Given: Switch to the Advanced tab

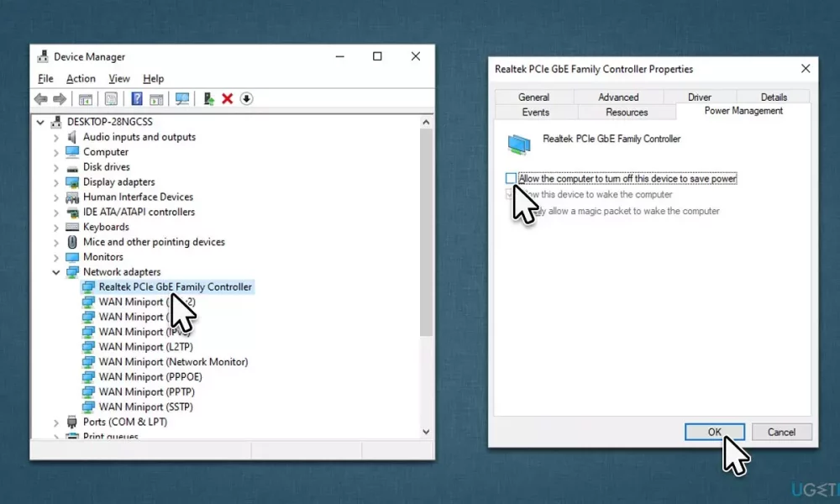Looking at the screenshot, I should pos(618,97).
